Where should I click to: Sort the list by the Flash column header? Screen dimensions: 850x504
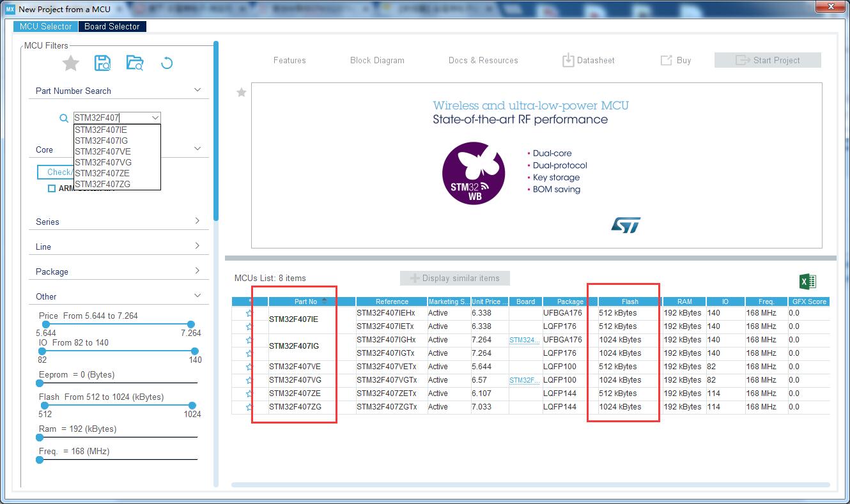coord(630,302)
